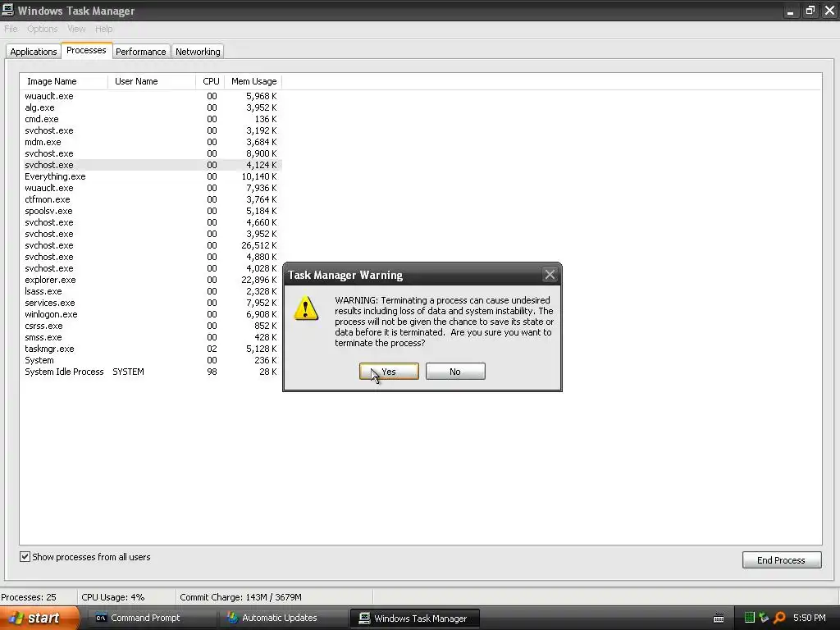Viewport: 840px width, 630px height.
Task: Click CPU Usage: 4% status entry
Action: [x=112, y=597]
